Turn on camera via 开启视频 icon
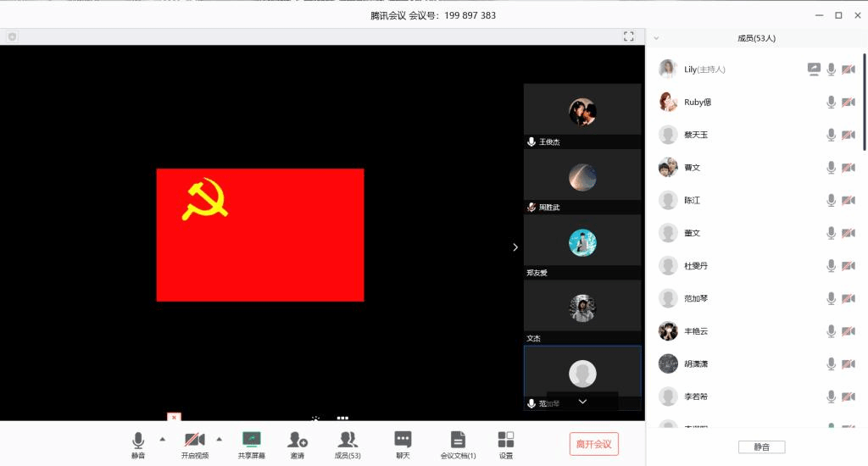The image size is (868, 466). click(195, 445)
